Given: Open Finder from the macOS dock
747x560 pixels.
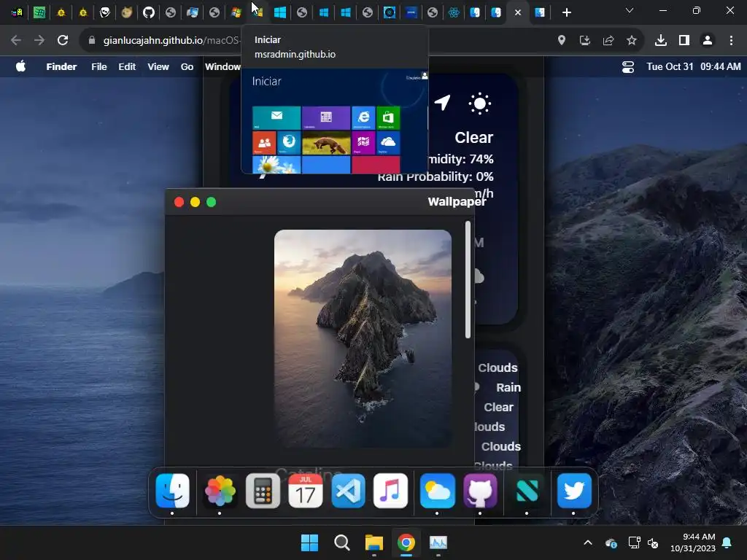Looking at the screenshot, I should pyautogui.click(x=172, y=491).
